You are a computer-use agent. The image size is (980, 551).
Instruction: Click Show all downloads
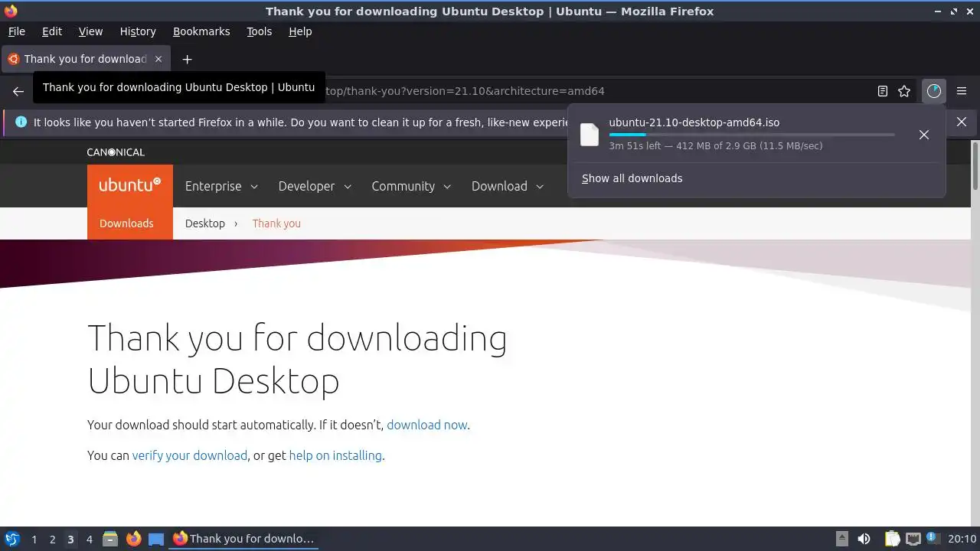[x=632, y=178]
